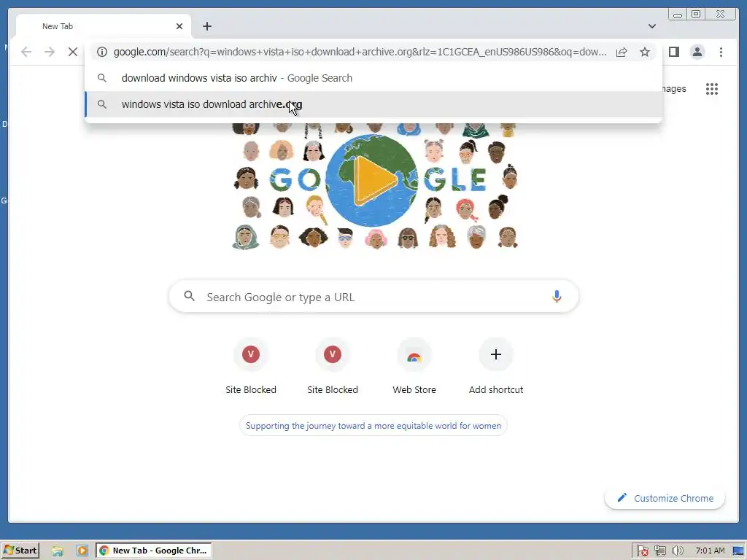This screenshot has height=560, width=747.
Task: Click the Customize Chrome button
Action: (x=665, y=498)
